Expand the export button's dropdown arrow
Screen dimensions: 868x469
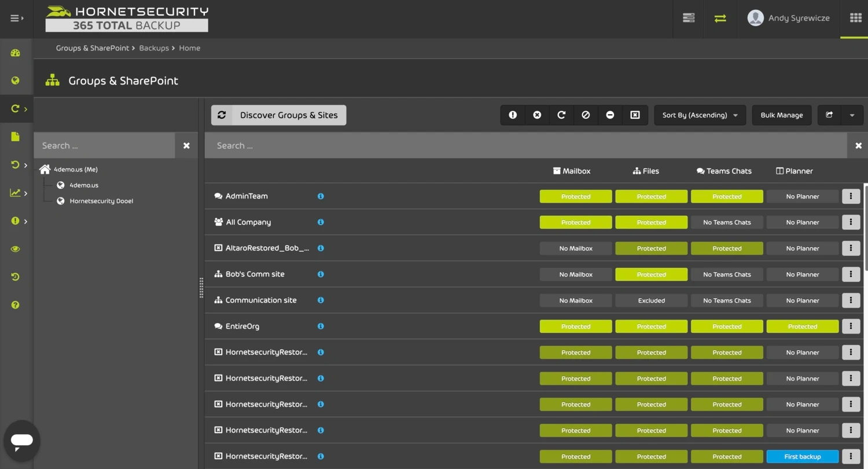(x=852, y=115)
